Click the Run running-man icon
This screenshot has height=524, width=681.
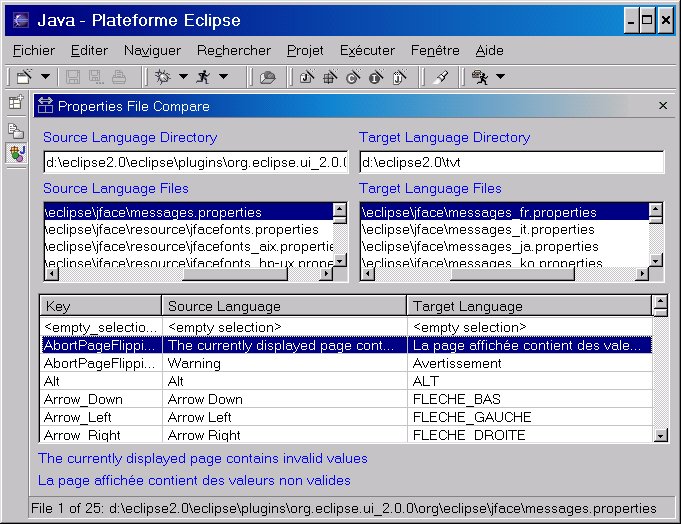(203, 77)
